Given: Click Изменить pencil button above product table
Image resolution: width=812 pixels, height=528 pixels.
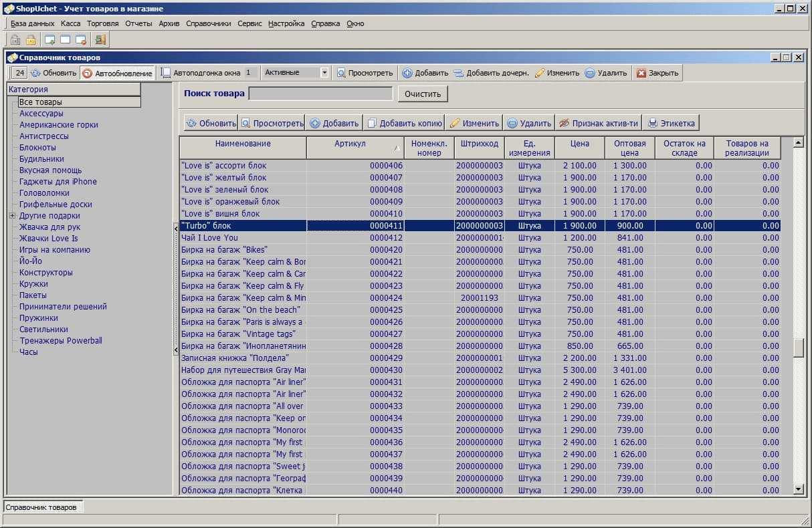Looking at the screenshot, I should tap(474, 123).
